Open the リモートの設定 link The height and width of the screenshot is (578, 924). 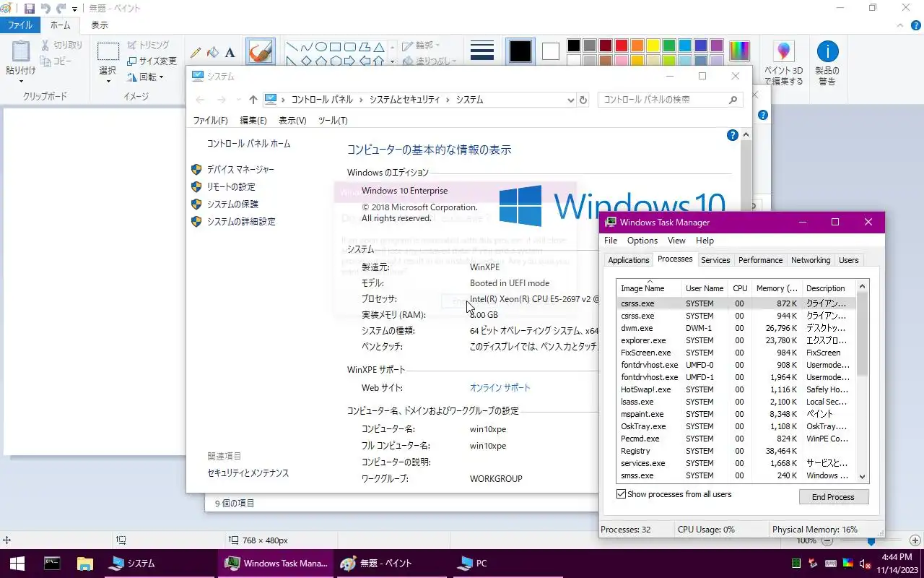coord(231,186)
